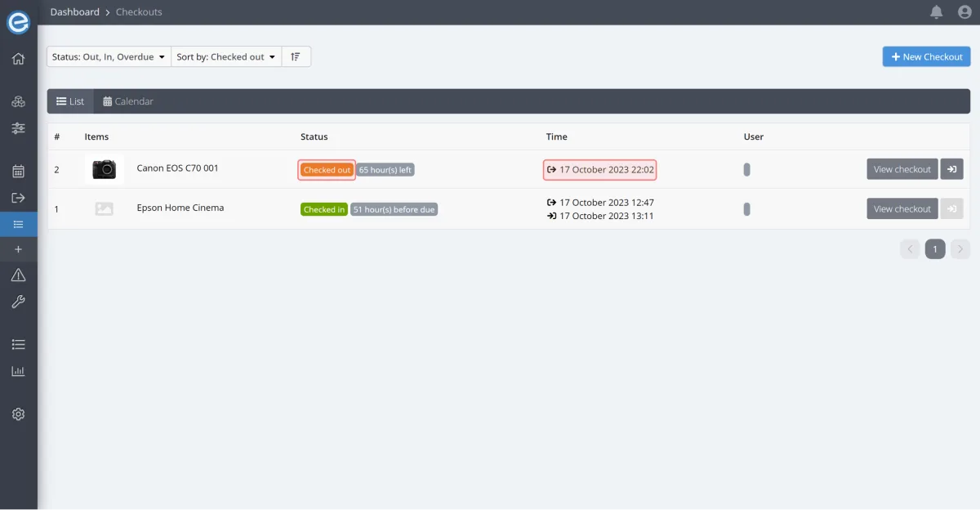Click the Canon EOS C70 camera thumbnail
This screenshot has width=980, height=510.
click(x=104, y=169)
